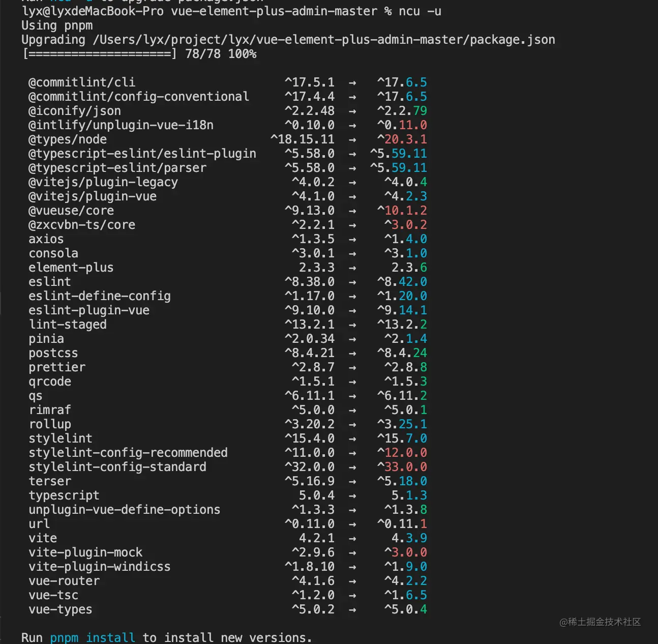Click the 'eslint-define-config' package name

(x=100, y=296)
